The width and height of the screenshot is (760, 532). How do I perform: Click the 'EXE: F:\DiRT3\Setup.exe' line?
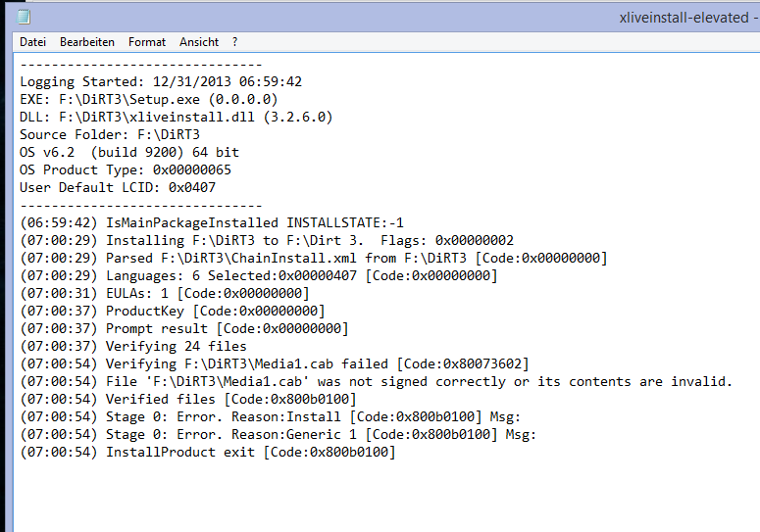149,99
